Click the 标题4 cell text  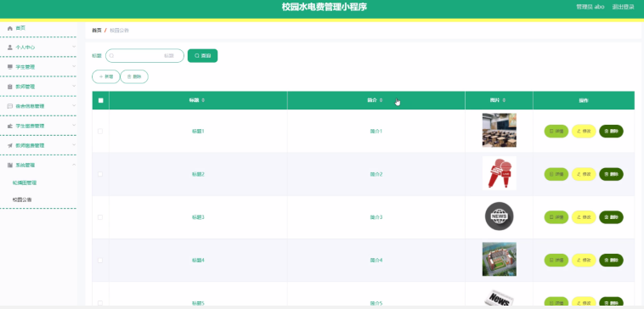[198, 260]
